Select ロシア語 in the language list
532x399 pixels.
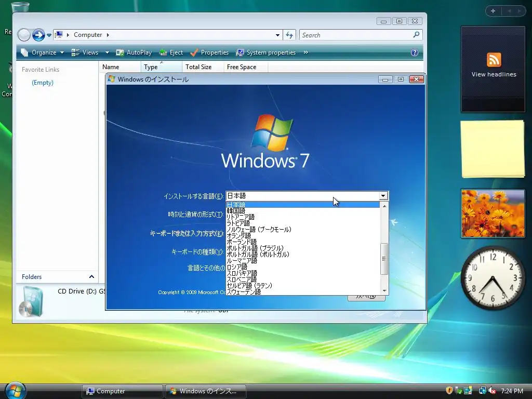point(303,267)
